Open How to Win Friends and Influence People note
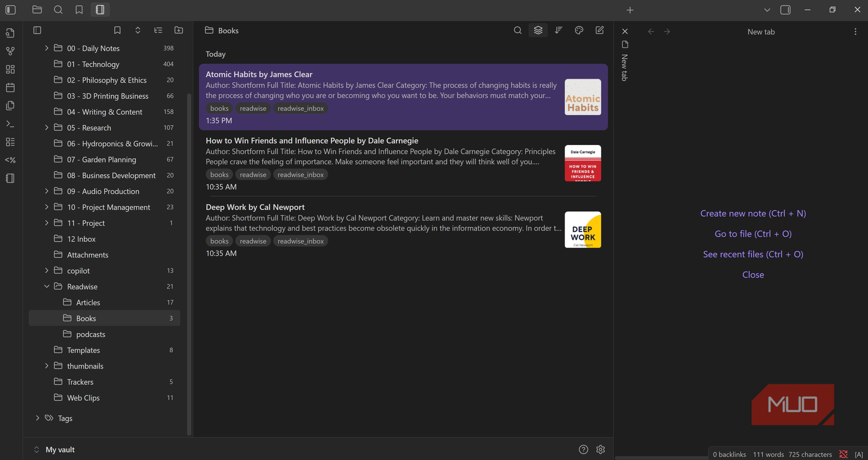The image size is (868, 460). pos(403,163)
